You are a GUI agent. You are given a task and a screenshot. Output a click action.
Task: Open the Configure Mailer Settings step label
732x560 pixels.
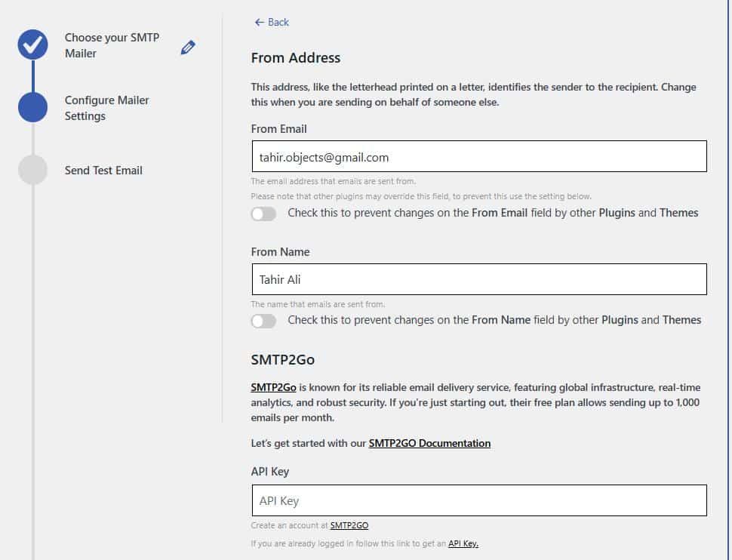pos(106,108)
